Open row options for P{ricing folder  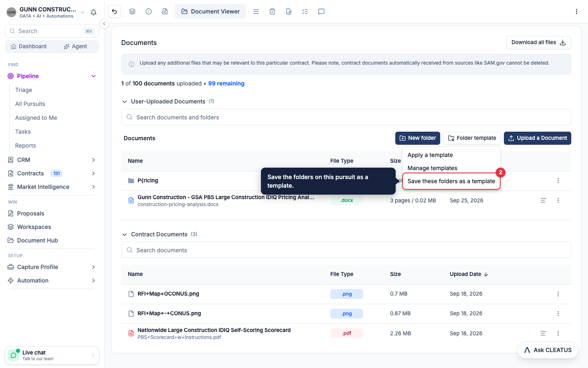coord(558,181)
